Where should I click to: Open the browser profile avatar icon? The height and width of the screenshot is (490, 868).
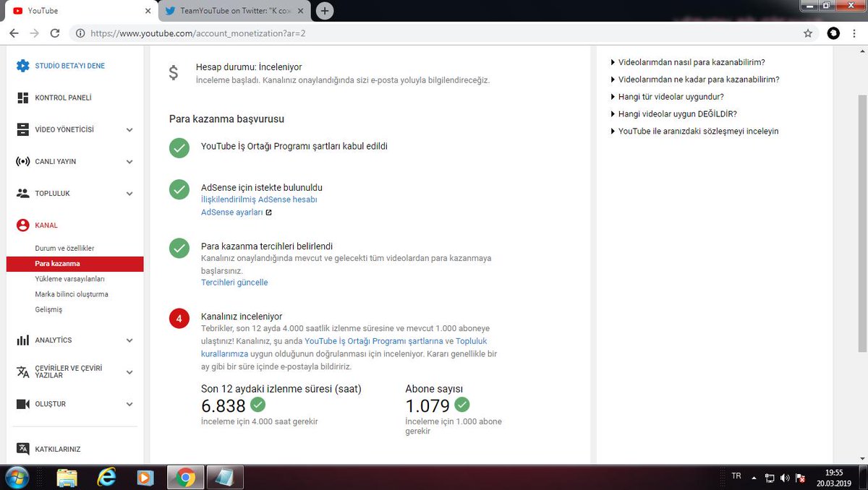833,33
